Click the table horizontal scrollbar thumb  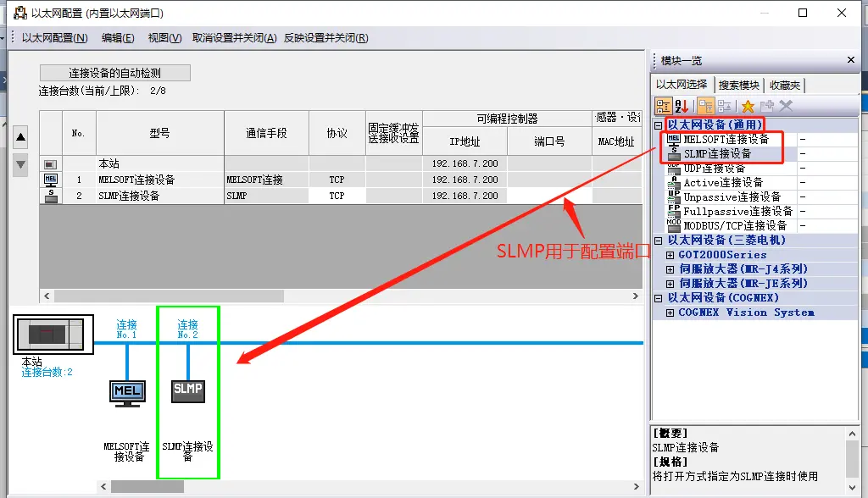coord(169,296)
